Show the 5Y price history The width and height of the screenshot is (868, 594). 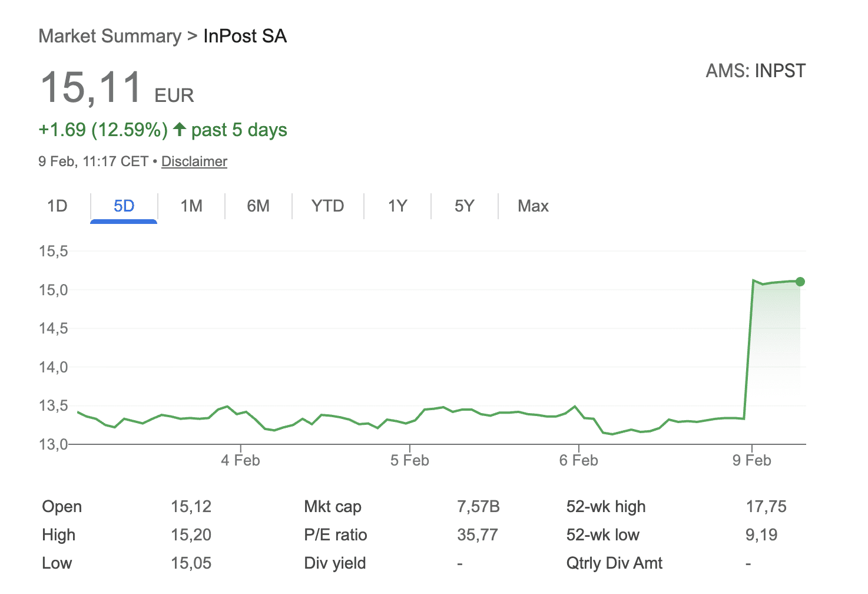click(x=464, y=206)
